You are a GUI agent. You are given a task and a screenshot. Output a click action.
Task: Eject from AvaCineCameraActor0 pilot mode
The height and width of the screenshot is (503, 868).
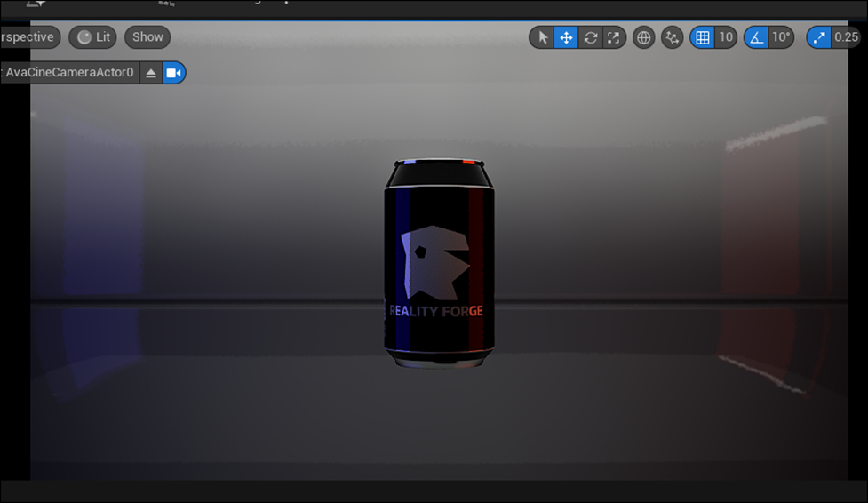pos(150,73)
